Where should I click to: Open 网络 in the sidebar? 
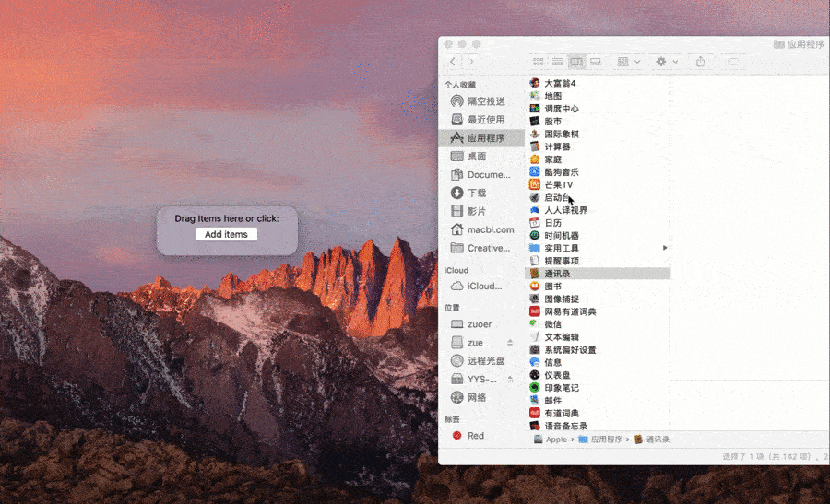[x=481, y=398]
